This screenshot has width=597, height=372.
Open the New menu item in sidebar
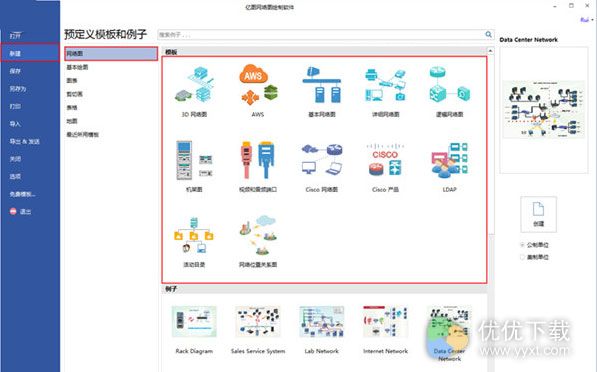pos(30,53)
